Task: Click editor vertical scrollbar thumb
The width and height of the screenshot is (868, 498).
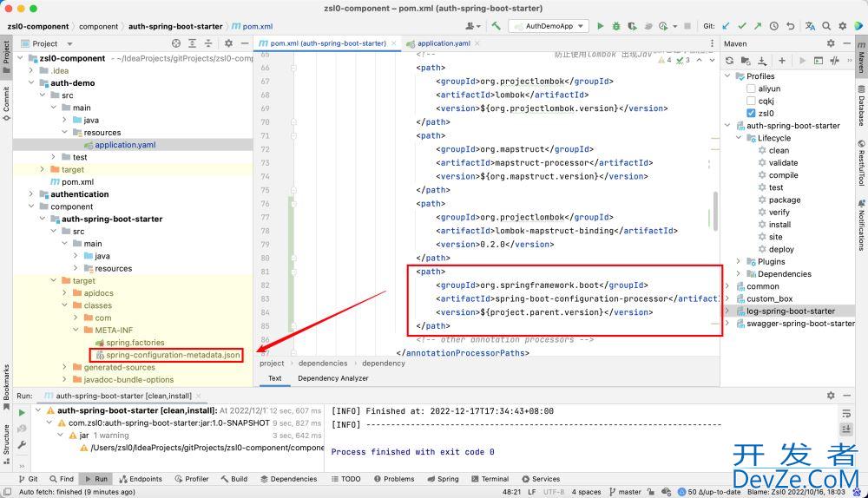Action: click(715, 211)
